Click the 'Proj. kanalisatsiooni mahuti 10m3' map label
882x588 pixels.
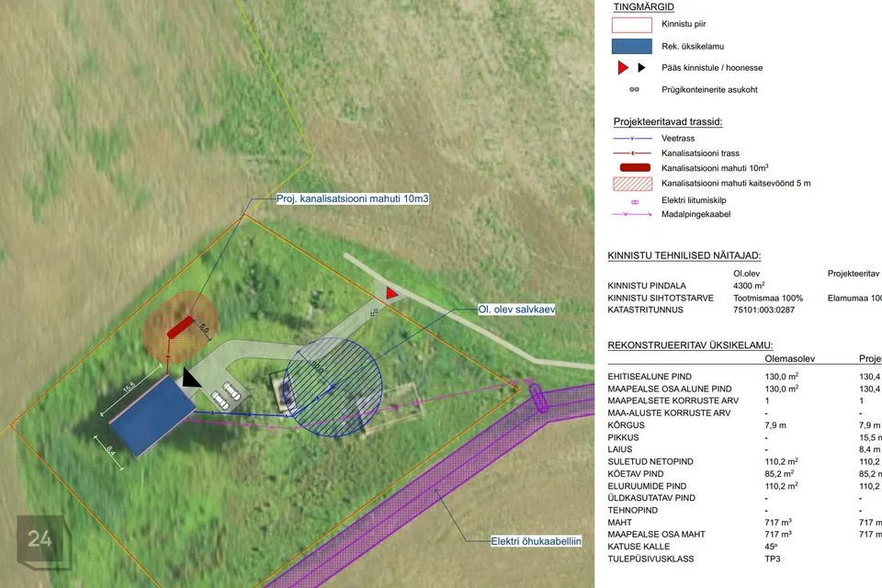point(353,198)
